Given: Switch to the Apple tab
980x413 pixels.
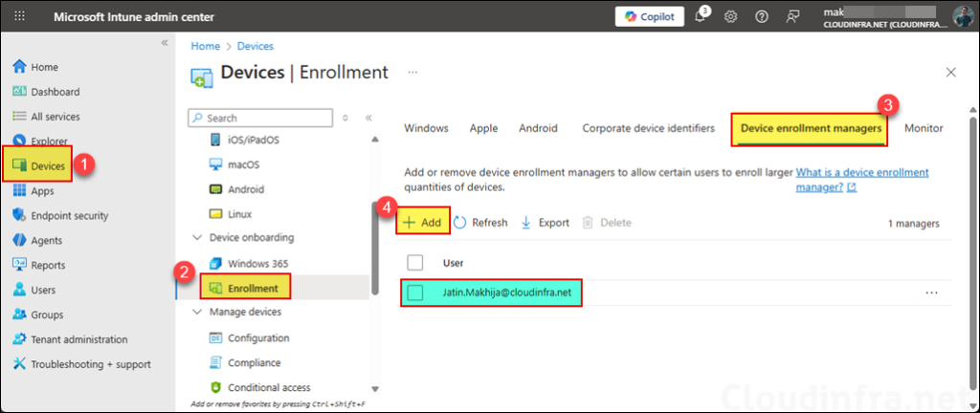Looking at the screenshot, I should 483,128.
